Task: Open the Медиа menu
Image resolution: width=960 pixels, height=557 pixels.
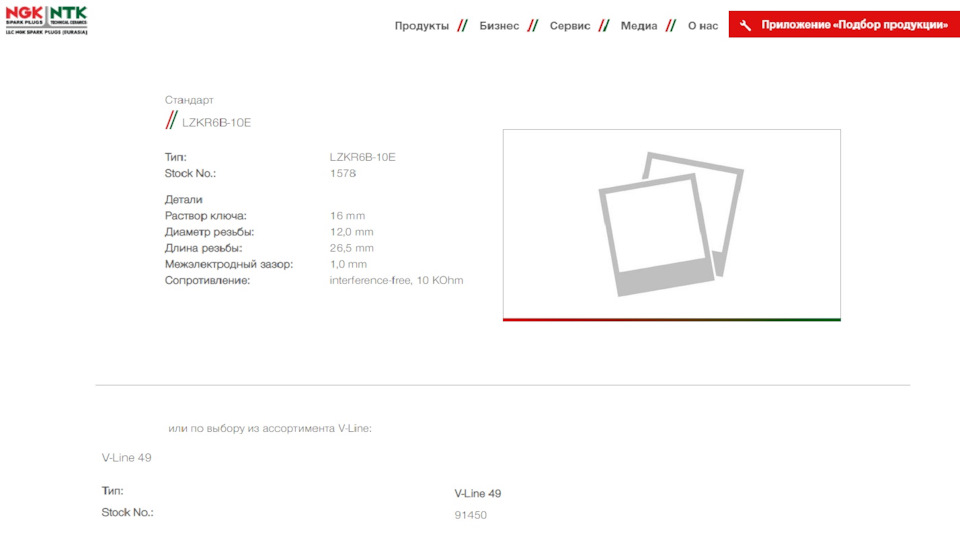Action: [x=639, y=26]
